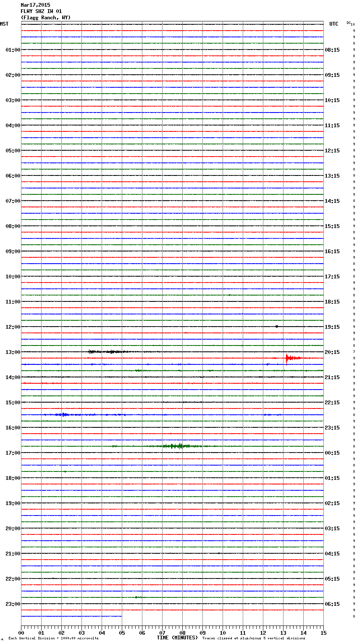
Task: Click the 05 tick on the minutes axis
Action: tap(122, 633)
